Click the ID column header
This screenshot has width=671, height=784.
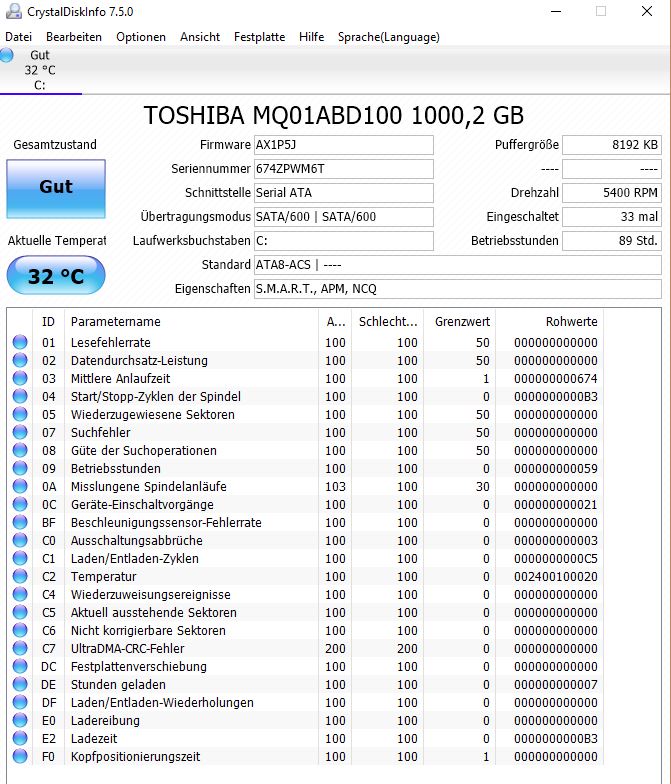point(48,322)
